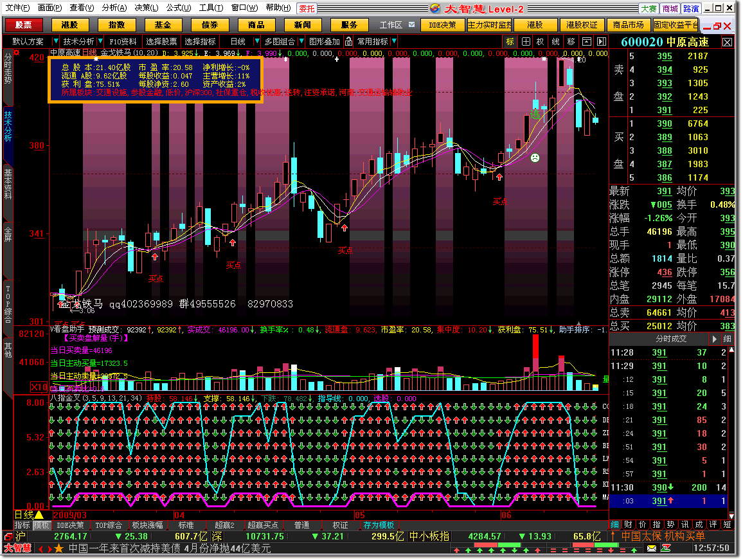Click the window layout icon beside 移
Screen dimensions: 743x560
coord(586,42)
